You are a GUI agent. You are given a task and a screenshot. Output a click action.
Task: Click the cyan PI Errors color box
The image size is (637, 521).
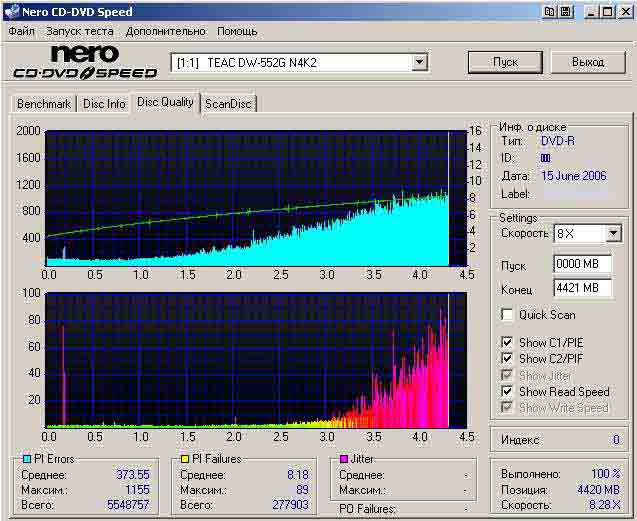click(27, 459)
